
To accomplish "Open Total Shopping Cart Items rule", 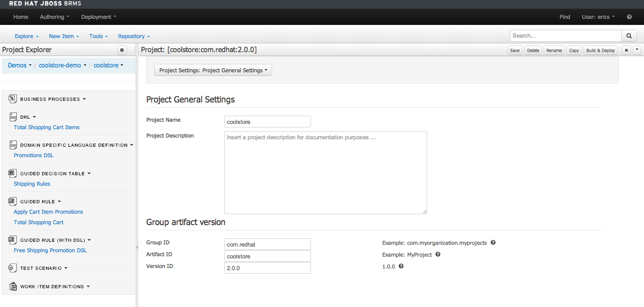I will [46, 127].
